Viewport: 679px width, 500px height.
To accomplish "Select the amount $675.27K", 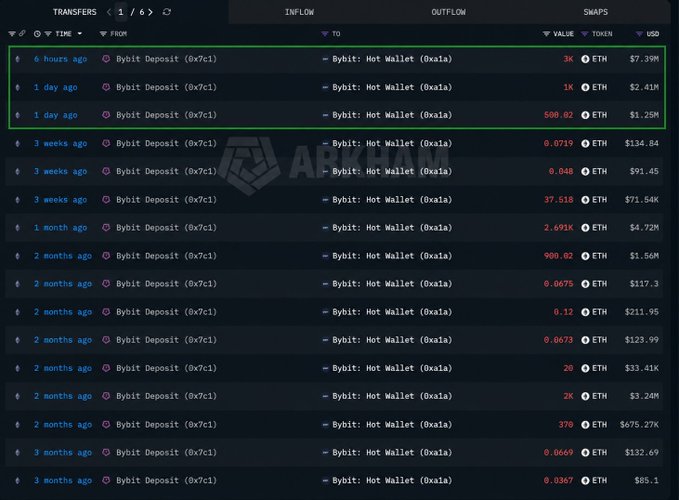I will (x=639, y=425).
